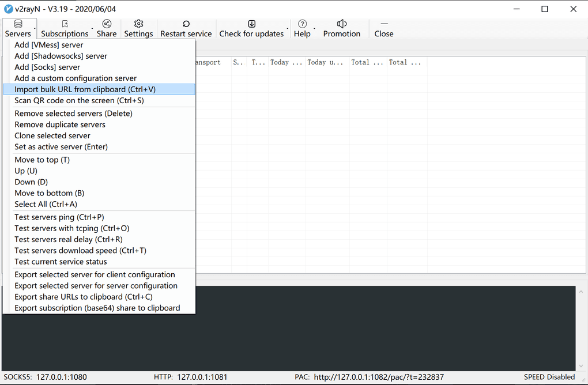Choose Test servers real delay (Ctrl+R)
The image size is (588, 385).
(x=99, y=240)
